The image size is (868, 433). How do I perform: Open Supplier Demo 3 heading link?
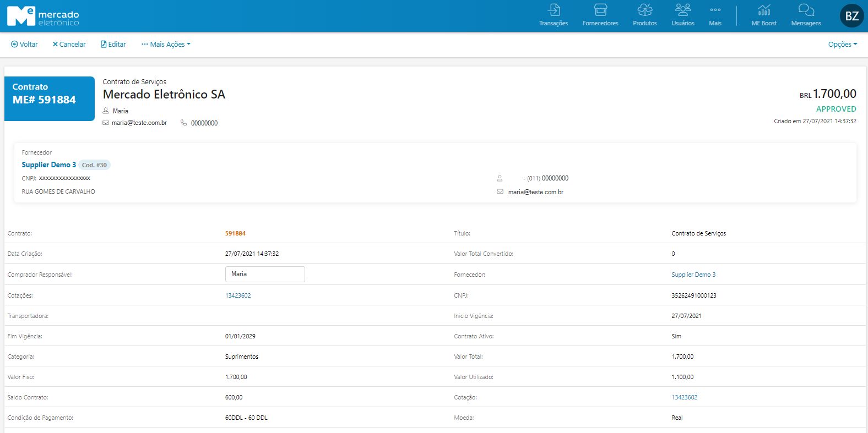tap(49, 165)
